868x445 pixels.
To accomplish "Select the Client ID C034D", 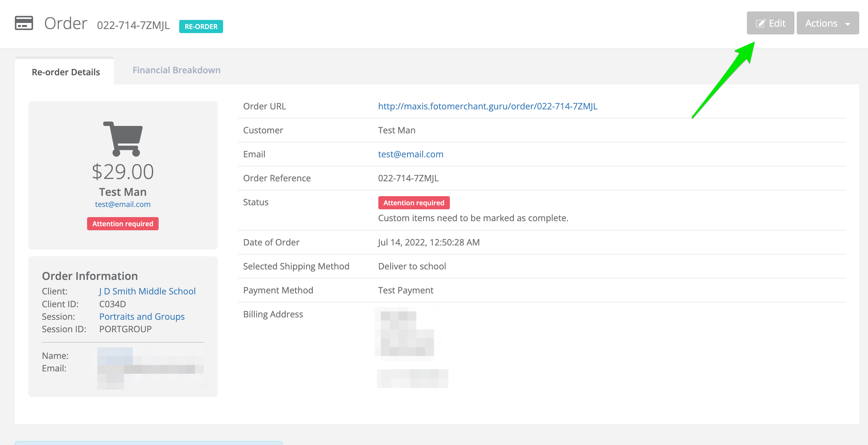I will pos(112,304).
